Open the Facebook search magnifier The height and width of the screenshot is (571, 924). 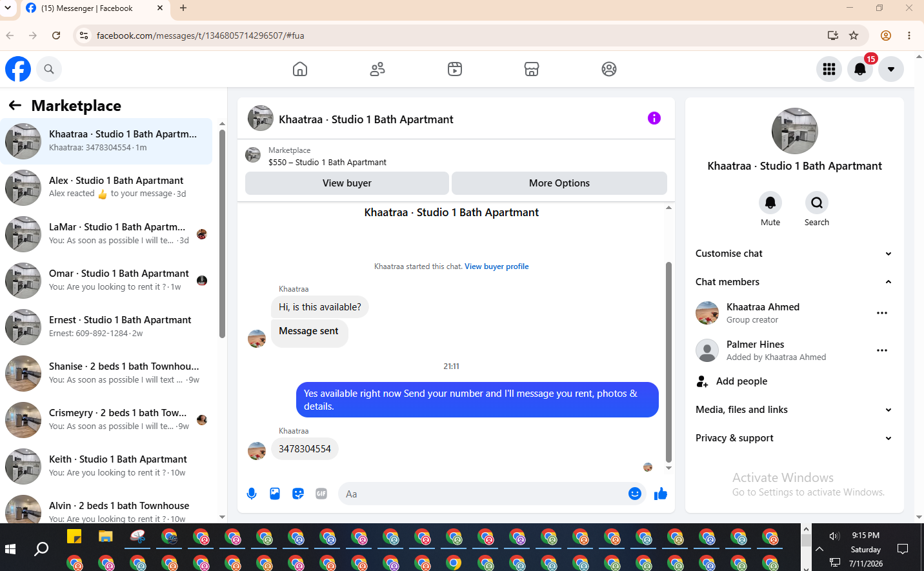49,69
